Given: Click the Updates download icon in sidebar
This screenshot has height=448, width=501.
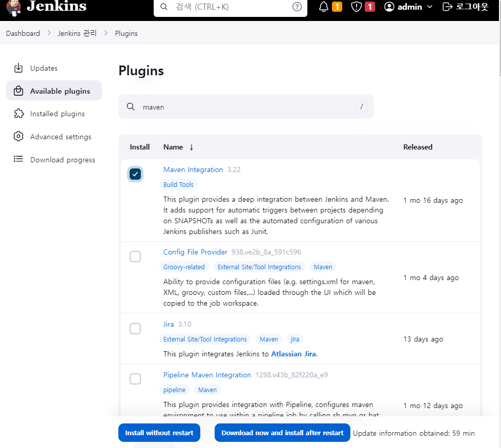Looking at the screenshot, I should click(x=18, y=68).
